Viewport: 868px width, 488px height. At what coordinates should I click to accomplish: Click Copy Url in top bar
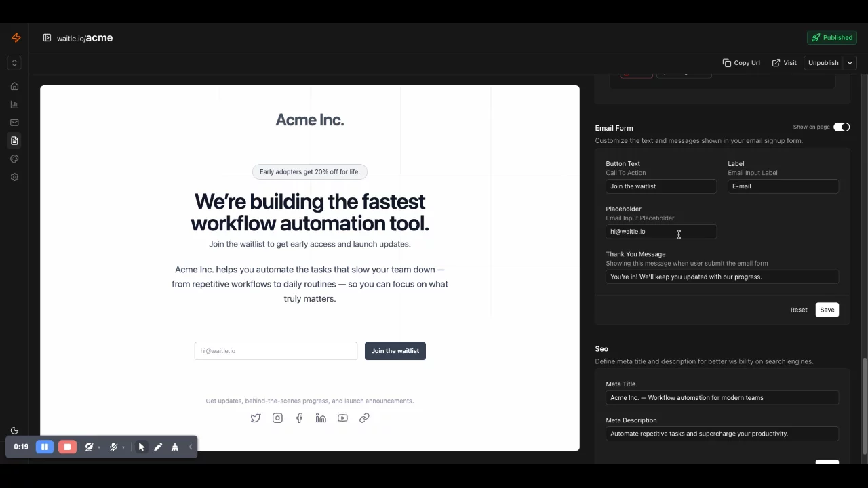[x=741, y=63]
